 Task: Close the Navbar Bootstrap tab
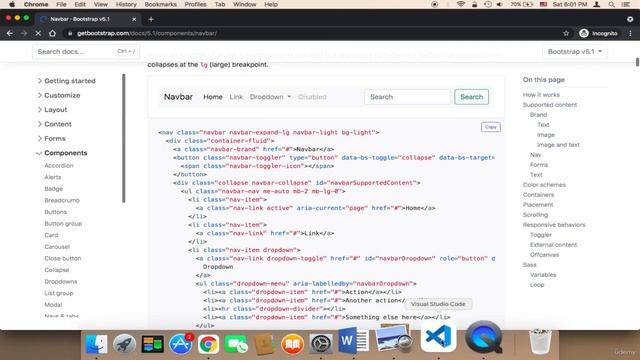134,19
